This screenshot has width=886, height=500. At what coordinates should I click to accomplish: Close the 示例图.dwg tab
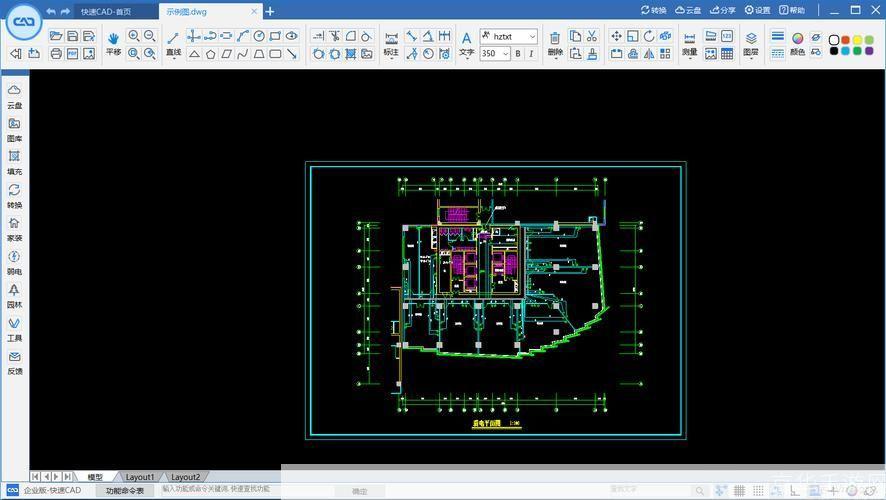[254, 11]
